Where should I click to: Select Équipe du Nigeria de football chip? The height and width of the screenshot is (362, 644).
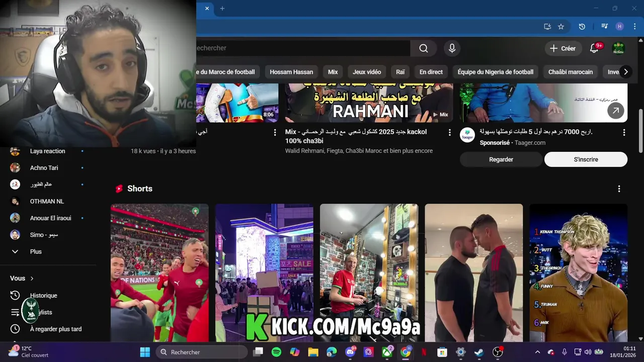coord(496,72)
